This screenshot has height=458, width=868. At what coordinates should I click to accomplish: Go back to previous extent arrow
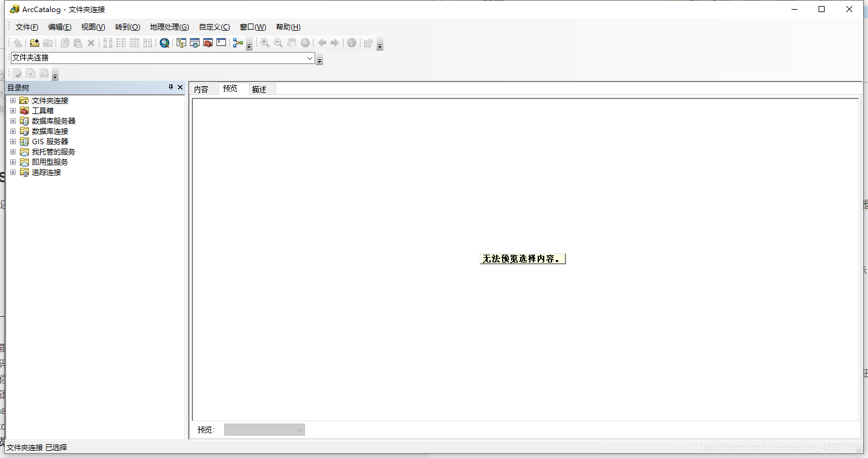[x=322, y=43]
